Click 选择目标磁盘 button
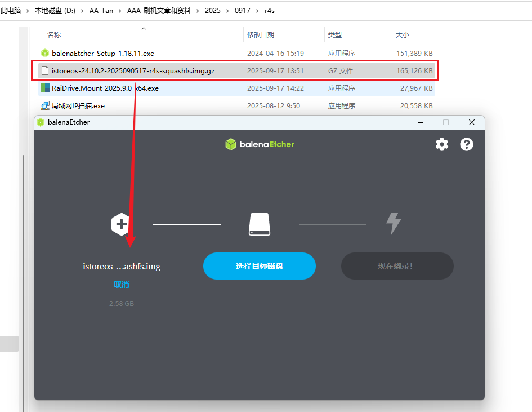 [260, 266]
